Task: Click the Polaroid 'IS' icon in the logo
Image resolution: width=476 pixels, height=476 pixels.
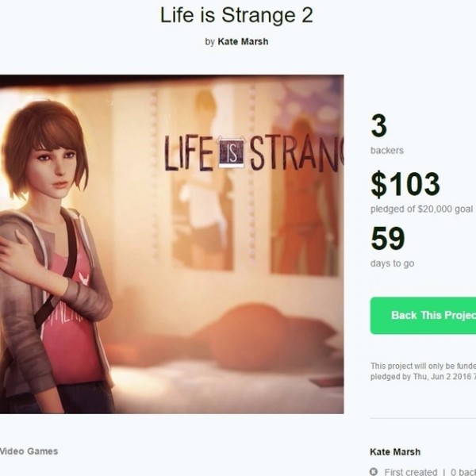Action: tap(231, 152)
